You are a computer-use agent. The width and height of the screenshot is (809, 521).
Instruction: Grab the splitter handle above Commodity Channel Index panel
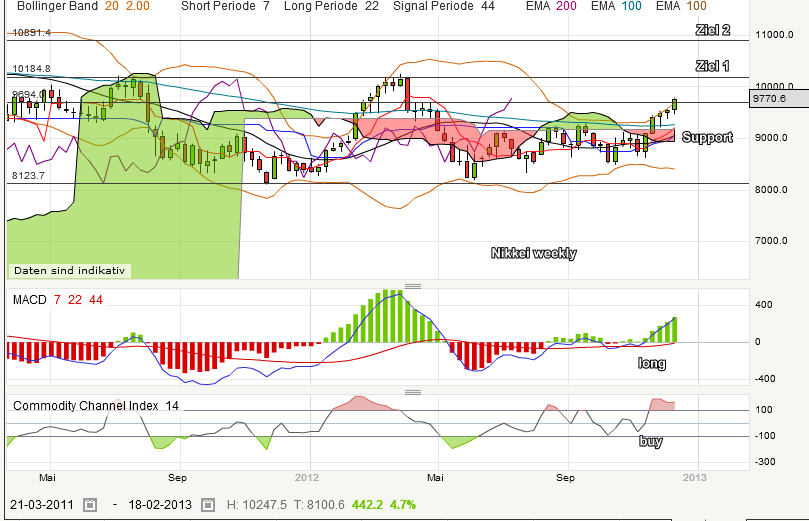coord(413,392)
